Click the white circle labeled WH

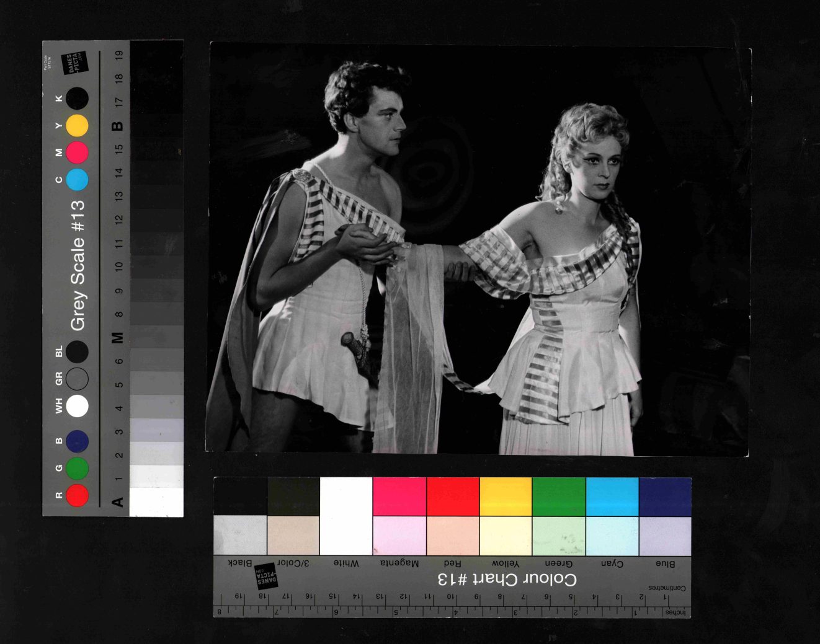pyautogui.click(x=78, y=406)
